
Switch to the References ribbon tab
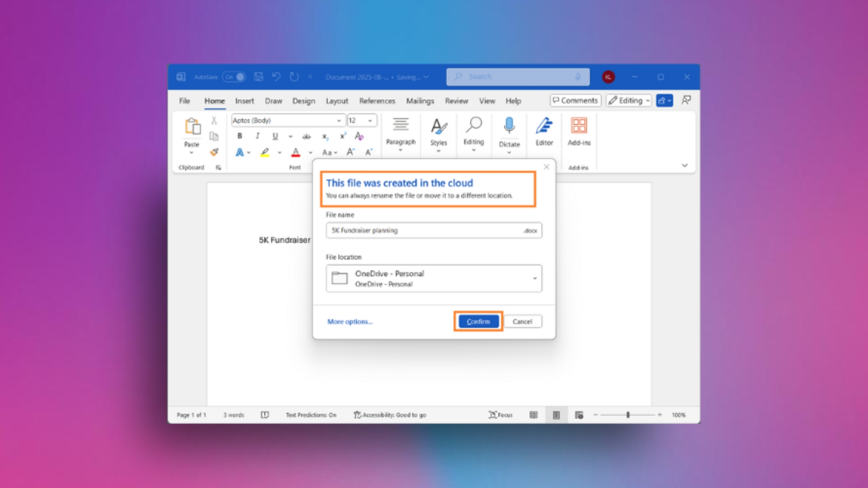point(377,101)
